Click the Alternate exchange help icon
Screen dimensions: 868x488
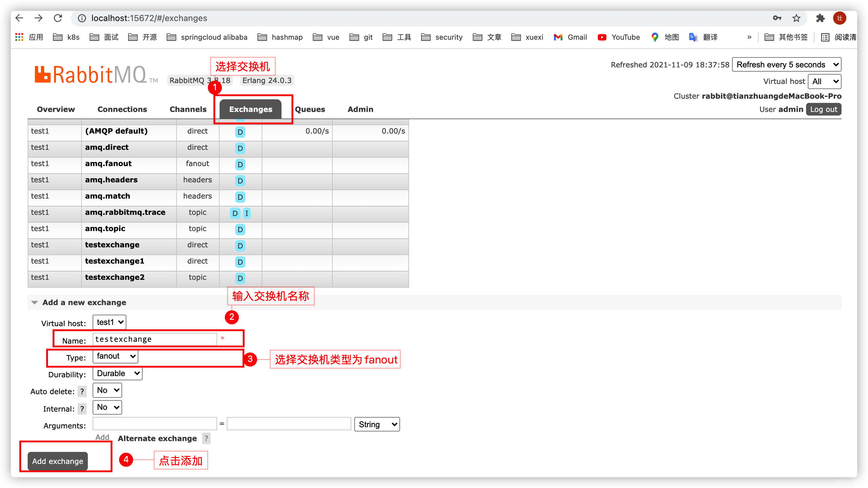pos(206,438)
